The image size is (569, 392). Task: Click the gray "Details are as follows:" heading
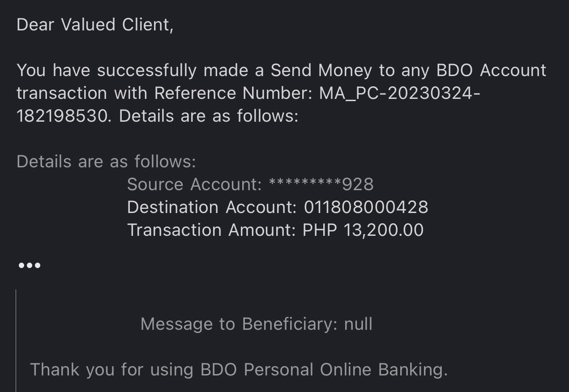[x=106, y=162]
